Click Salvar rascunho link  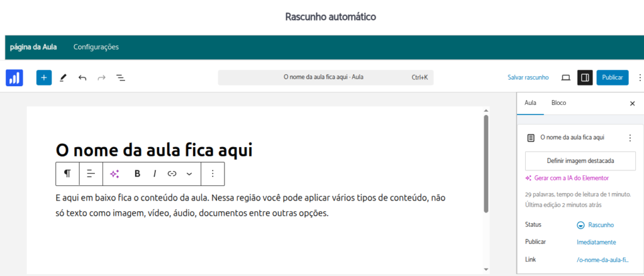click(x=528, y=78)
